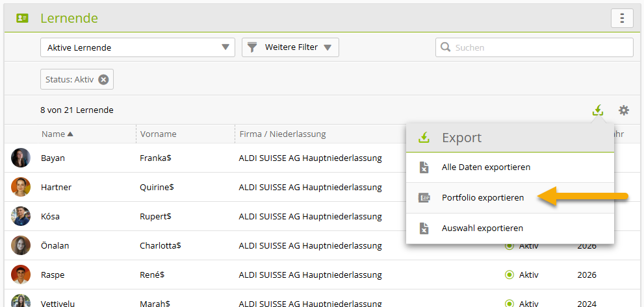Remove the Status: Aktiv filter chip
This screenshot has height=307, width=644.
[x=103, y=79]
